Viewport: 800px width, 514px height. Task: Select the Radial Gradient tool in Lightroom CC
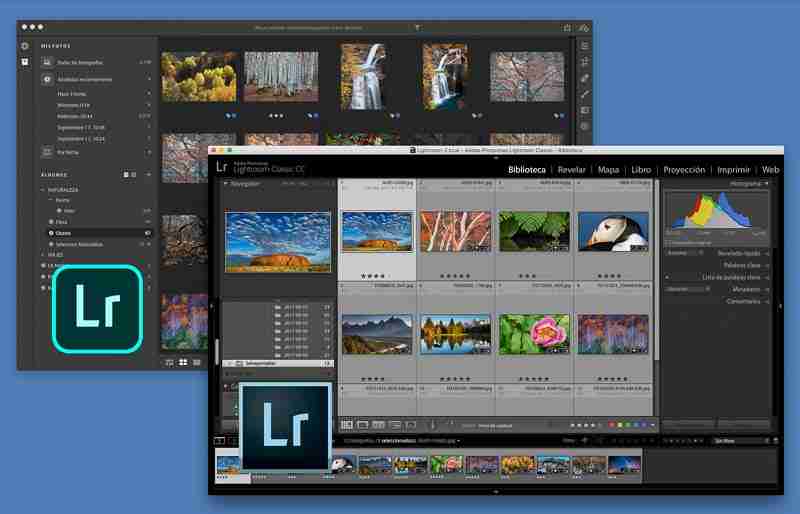[585, 126]
